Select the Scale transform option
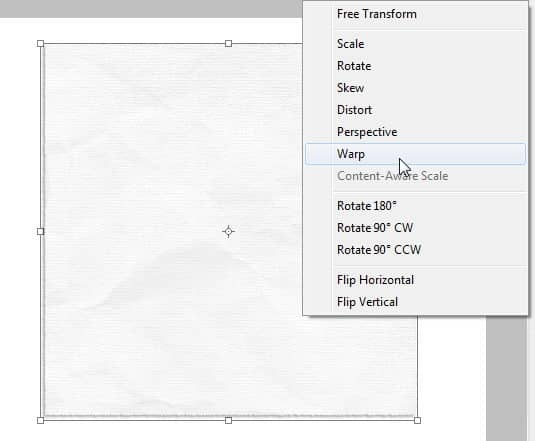Screen dimensions: 535x441 (415, 44)
